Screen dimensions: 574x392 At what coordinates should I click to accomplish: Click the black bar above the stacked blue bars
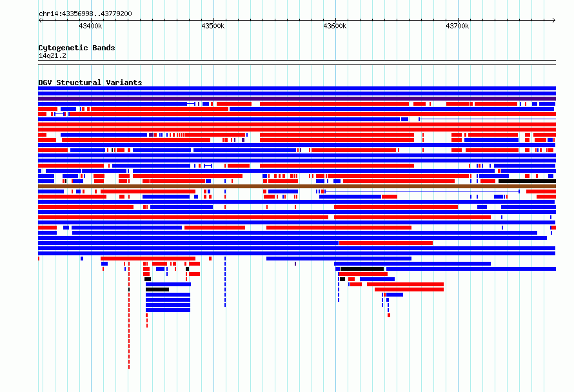coord(157,289)
